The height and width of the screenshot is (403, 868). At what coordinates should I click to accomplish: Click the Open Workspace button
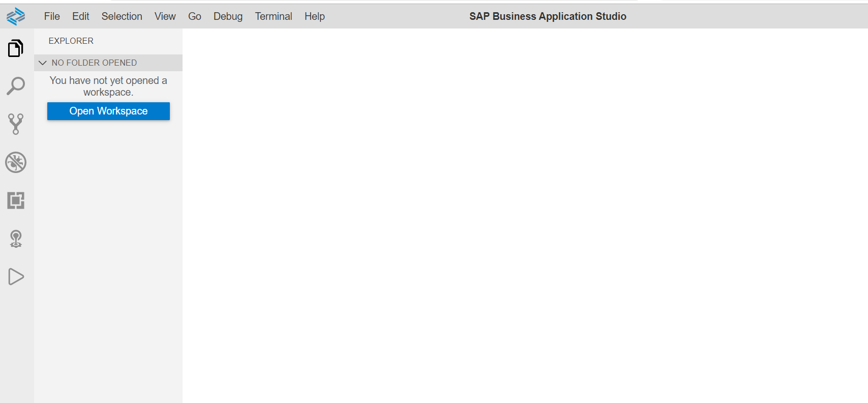pyautogui.click(x=108, y=111)
